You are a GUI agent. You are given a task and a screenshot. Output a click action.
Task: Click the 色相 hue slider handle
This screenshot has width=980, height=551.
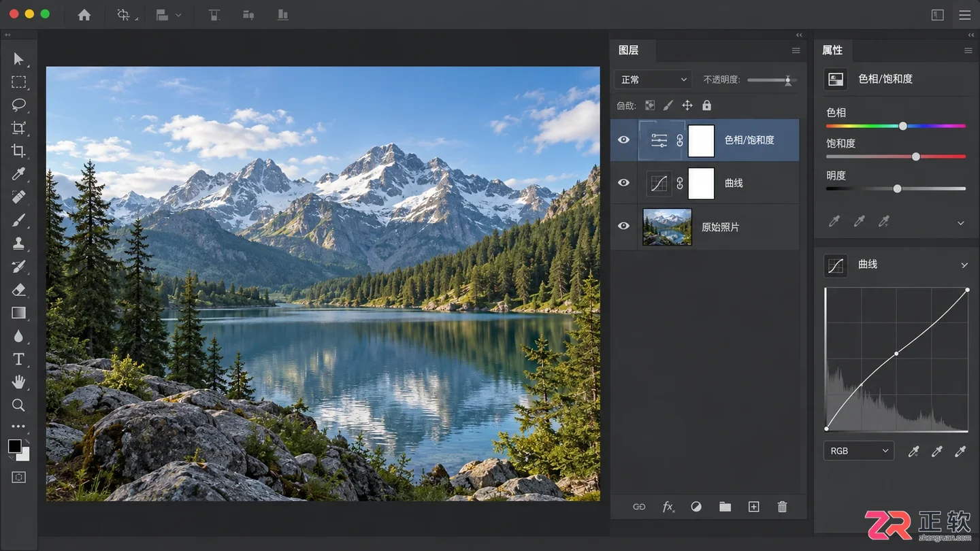point(902,126)
